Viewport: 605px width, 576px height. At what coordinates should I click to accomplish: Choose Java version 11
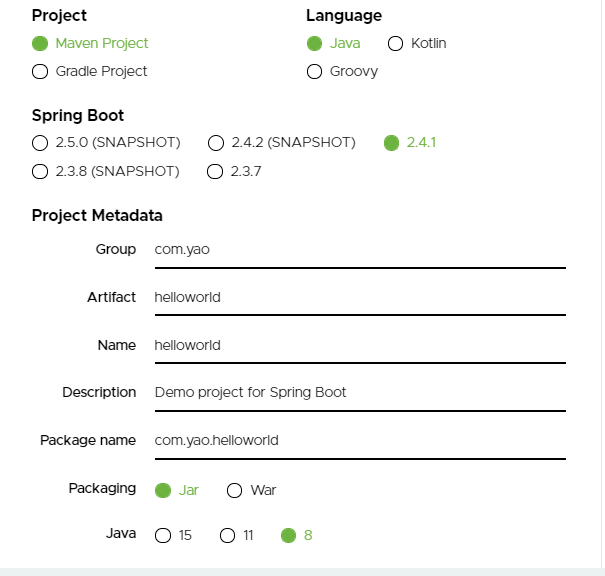pyautogui.click(x=227, y=536)
